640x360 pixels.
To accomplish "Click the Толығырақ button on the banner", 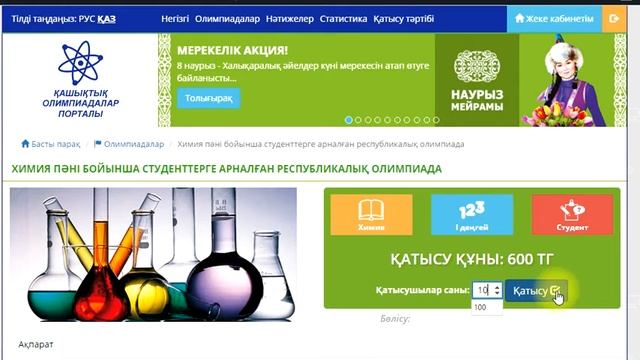I will click(209, 98).
